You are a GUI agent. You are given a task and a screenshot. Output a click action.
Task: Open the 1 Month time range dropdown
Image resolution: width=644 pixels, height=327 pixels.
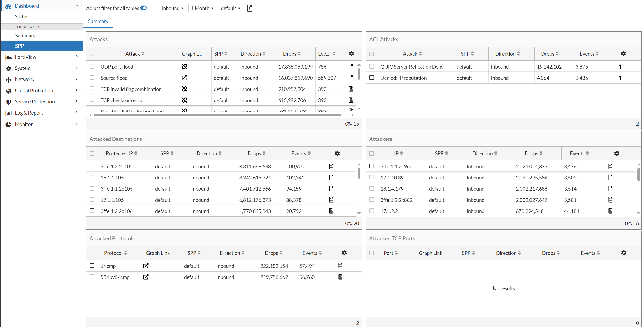click(202, 8)
